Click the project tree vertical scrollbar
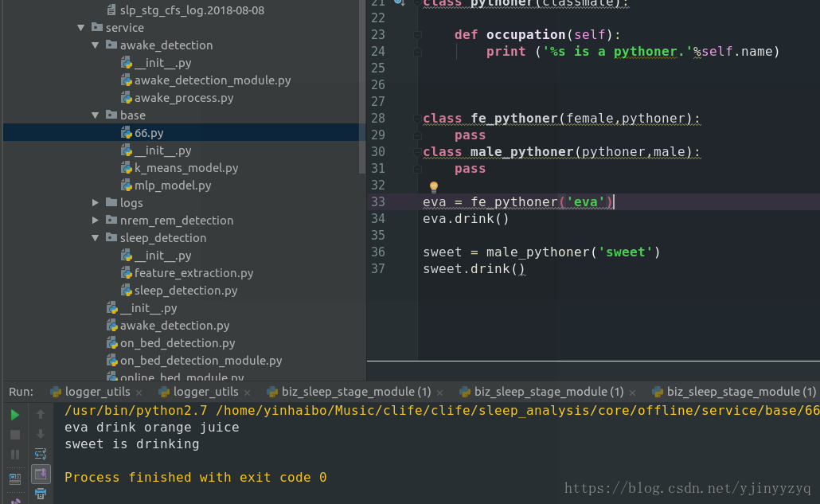This screenshot has width=820, height=504. point(362,86)
